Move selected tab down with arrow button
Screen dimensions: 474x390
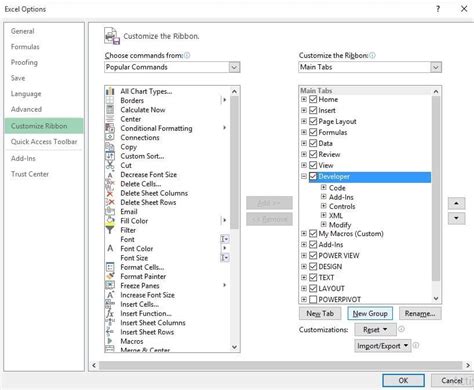point(456,219)
